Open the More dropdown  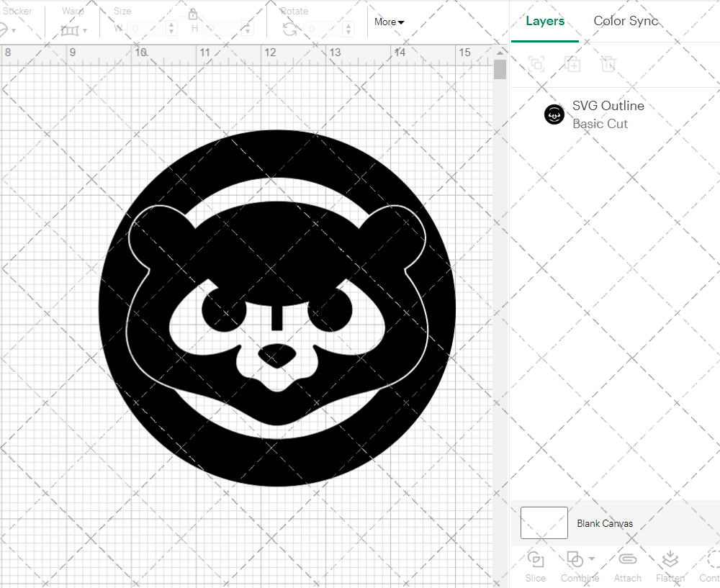click(x=389, y=22)
